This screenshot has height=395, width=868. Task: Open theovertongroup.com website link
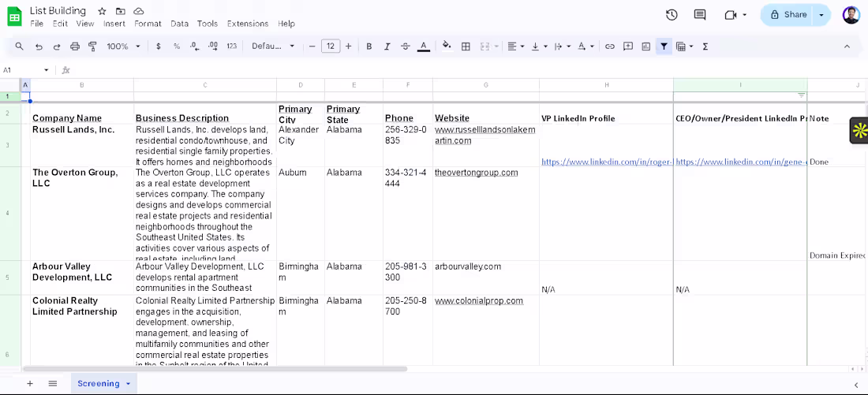(476, 173)
